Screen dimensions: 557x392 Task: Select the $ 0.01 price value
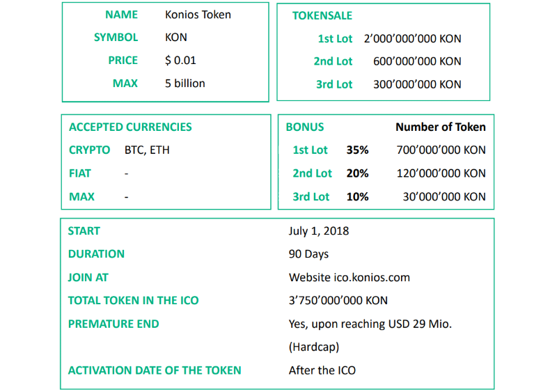point(180,61)
